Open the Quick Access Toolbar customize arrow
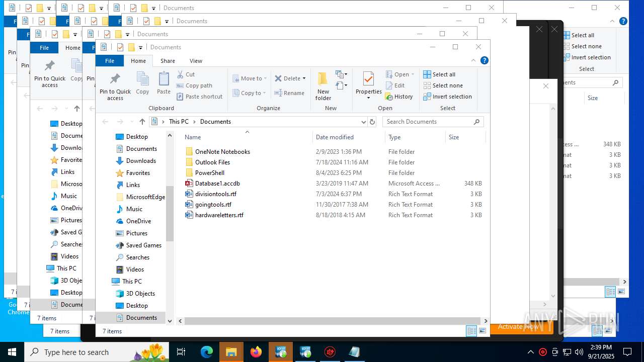Viewport: 644px width, 362px height. (140, 48)
